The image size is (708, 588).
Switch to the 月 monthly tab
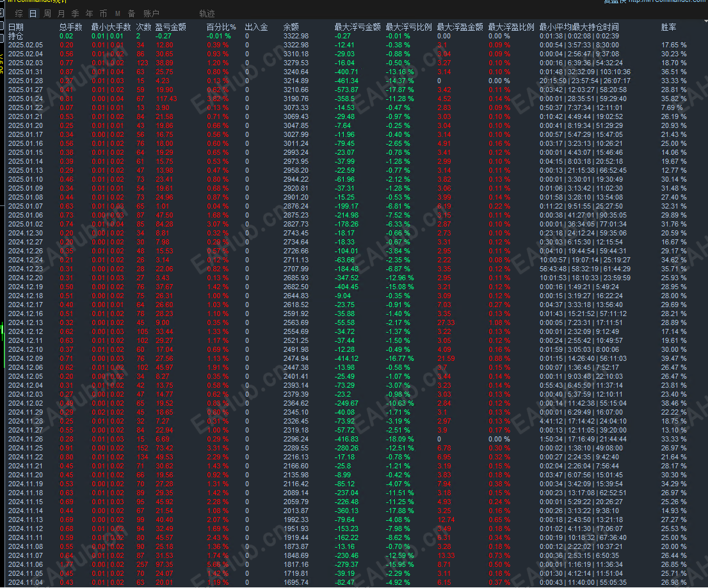(61, 13)
